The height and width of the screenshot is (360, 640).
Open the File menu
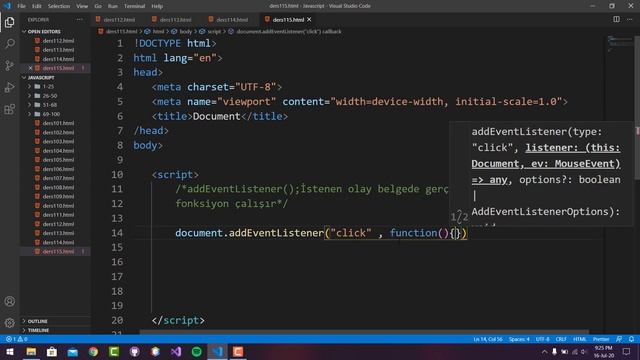click(x=21, y=6)
